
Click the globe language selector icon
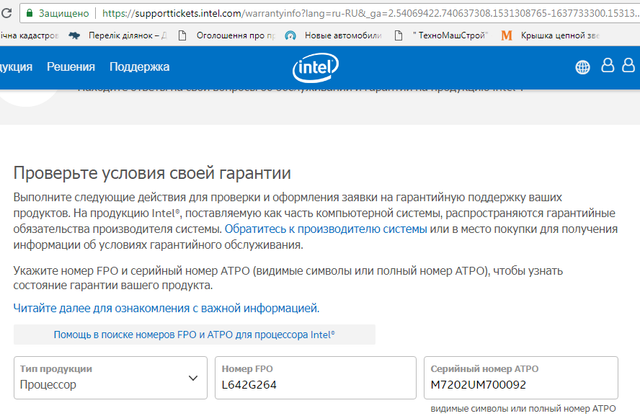(582, 67)
